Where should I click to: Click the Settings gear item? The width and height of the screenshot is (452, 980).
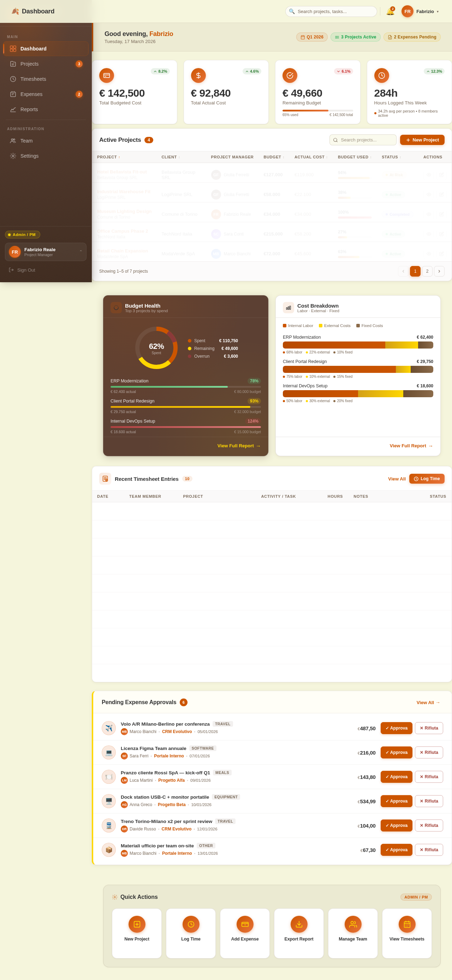(46, 156)
